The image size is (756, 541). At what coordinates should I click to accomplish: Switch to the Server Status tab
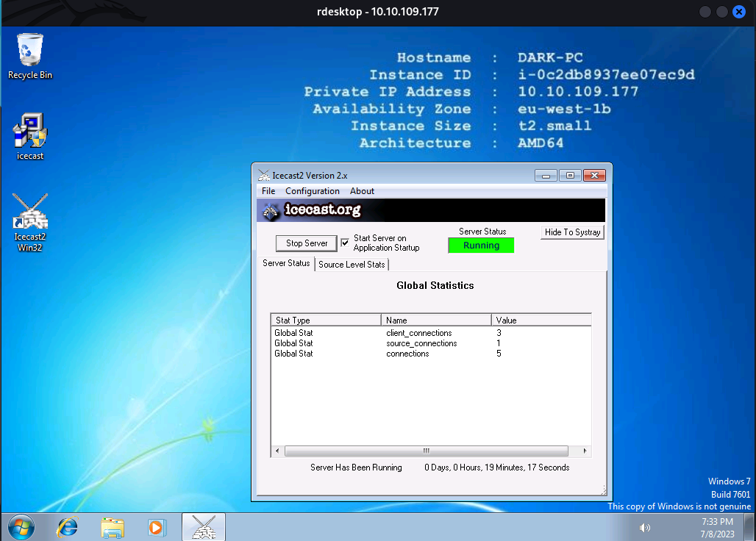tap(286, 263)
